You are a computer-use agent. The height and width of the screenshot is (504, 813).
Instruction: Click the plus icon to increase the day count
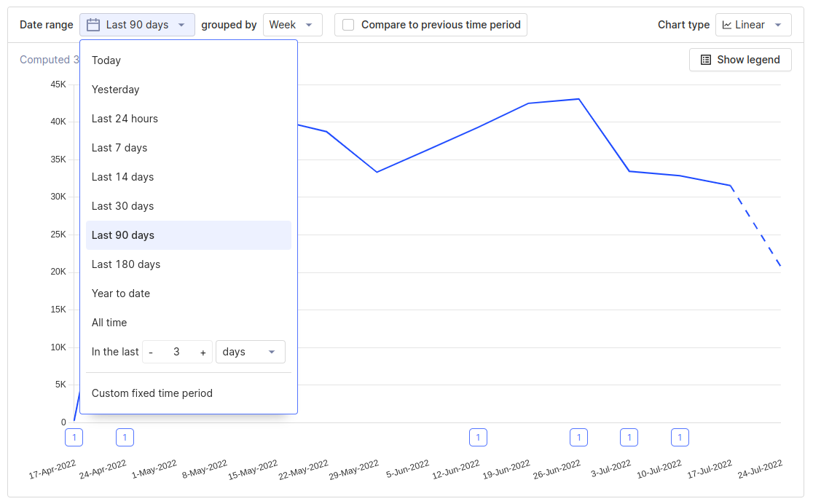(x=203, y=351)
